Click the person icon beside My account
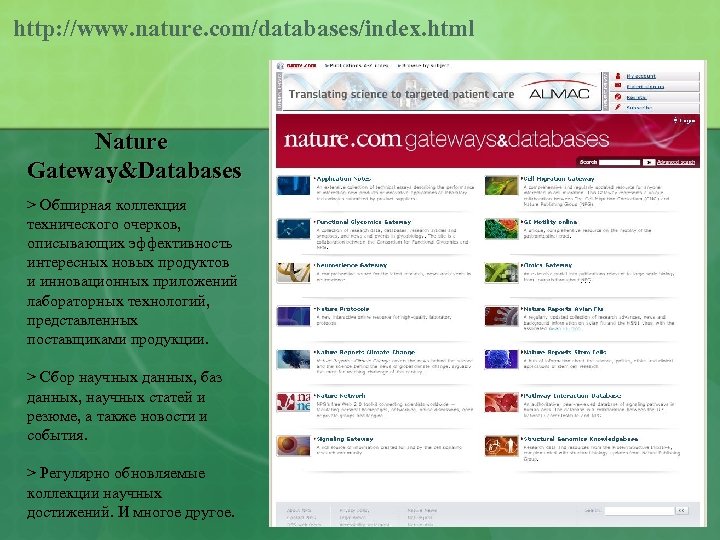 click(618, 76)
